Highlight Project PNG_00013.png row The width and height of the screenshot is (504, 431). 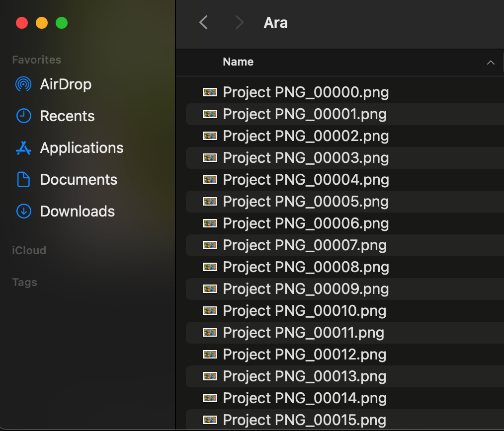(304, 376)
